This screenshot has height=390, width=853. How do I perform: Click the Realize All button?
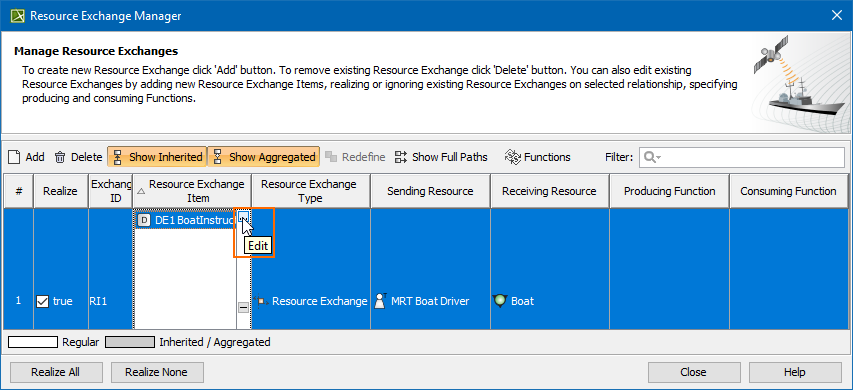[x=55, y=373]
